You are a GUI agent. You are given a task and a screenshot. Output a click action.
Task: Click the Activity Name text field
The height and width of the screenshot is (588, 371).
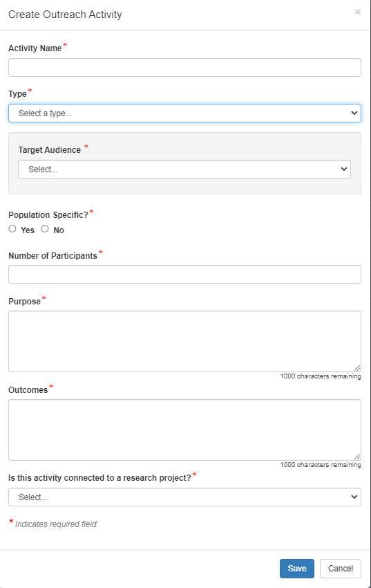click(184, 68)
